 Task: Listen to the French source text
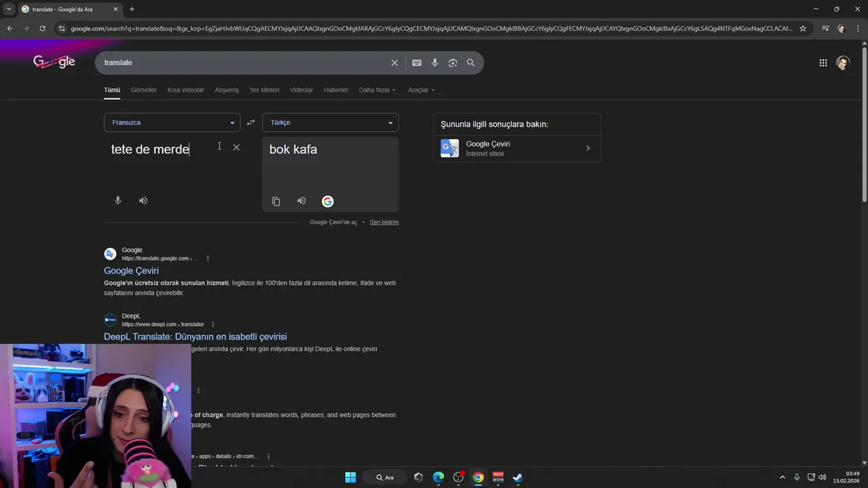pos(143,201)
